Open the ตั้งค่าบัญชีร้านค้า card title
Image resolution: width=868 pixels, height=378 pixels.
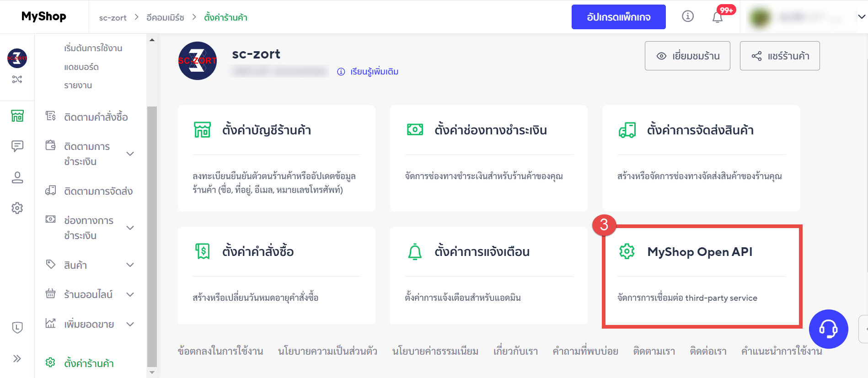coord(267,130)
